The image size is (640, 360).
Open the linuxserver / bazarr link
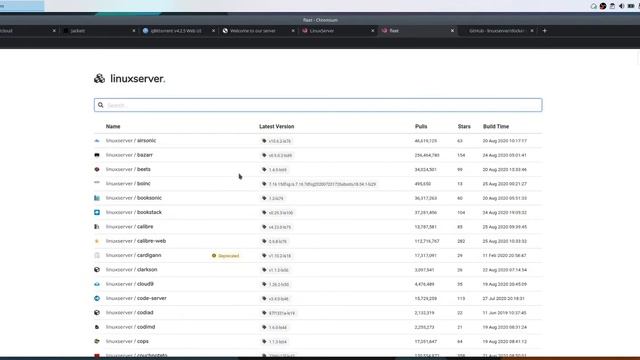click(129, 155)
